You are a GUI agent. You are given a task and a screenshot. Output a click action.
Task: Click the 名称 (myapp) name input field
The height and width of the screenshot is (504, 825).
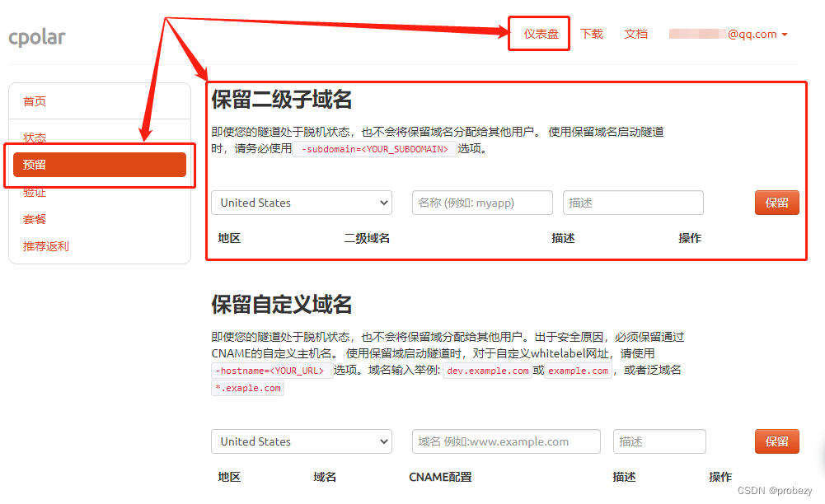tap(481, 203)
